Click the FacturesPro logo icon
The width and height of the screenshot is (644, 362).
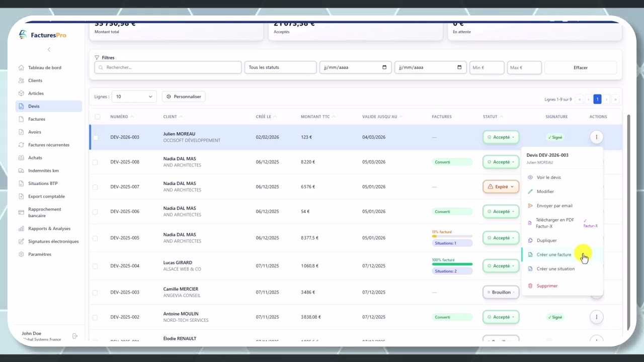23,35
